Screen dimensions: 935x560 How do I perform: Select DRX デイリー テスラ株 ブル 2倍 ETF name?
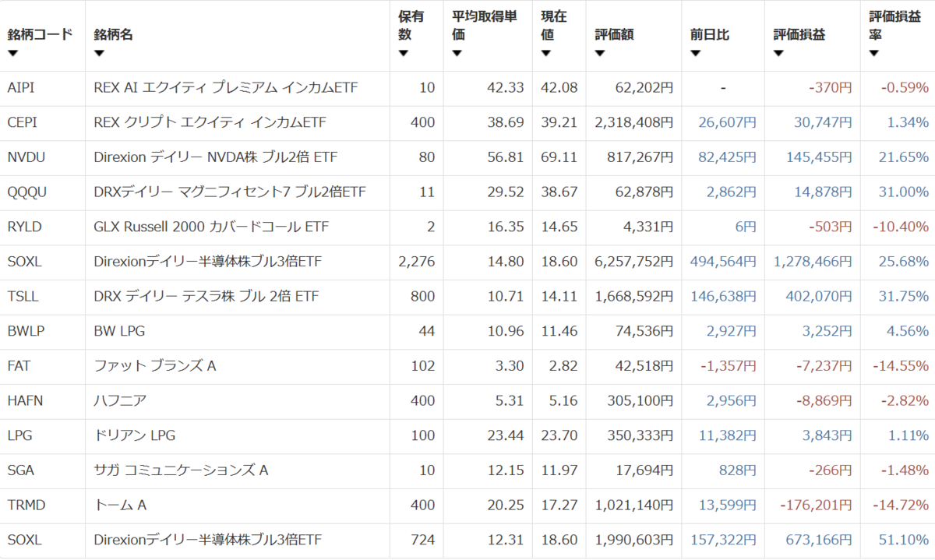tap(206, 297)
